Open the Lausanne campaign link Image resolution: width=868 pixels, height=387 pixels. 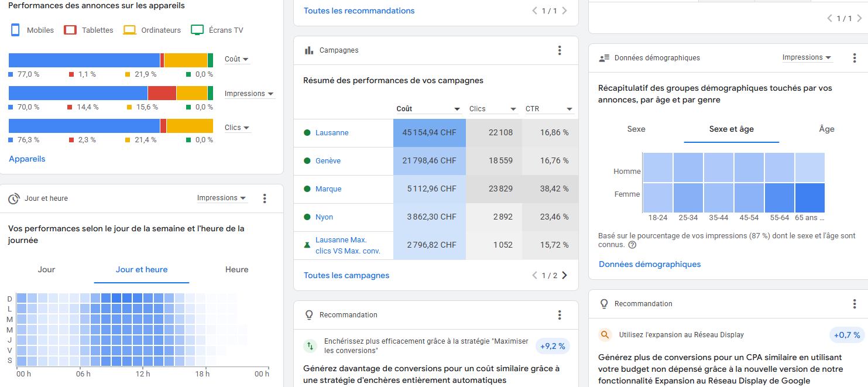[332, 133]
